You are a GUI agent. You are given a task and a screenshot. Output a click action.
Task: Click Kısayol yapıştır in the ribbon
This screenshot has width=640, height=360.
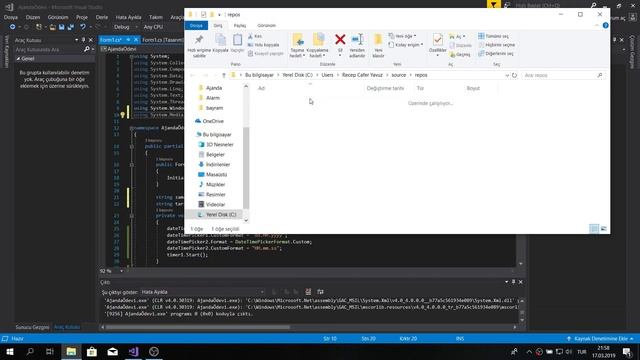265,53
